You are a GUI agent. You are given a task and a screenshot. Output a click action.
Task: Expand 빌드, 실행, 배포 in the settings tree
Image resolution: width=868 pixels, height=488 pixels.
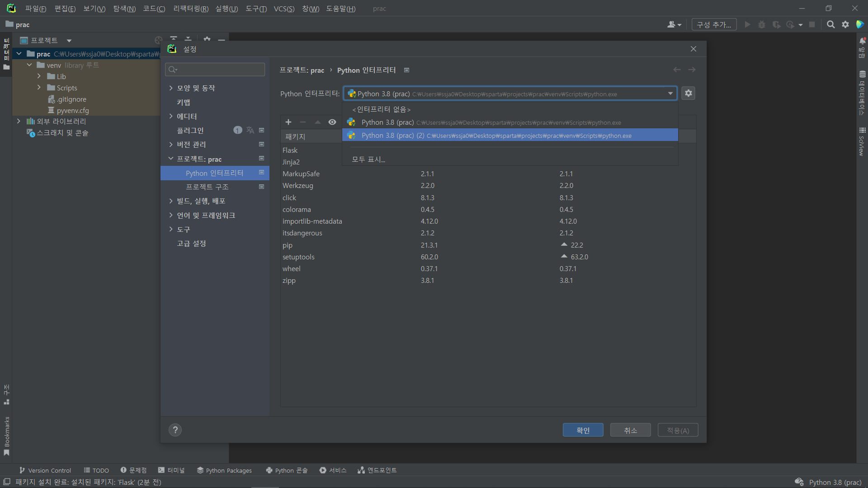pyautogui.click(x=171, y=201)
